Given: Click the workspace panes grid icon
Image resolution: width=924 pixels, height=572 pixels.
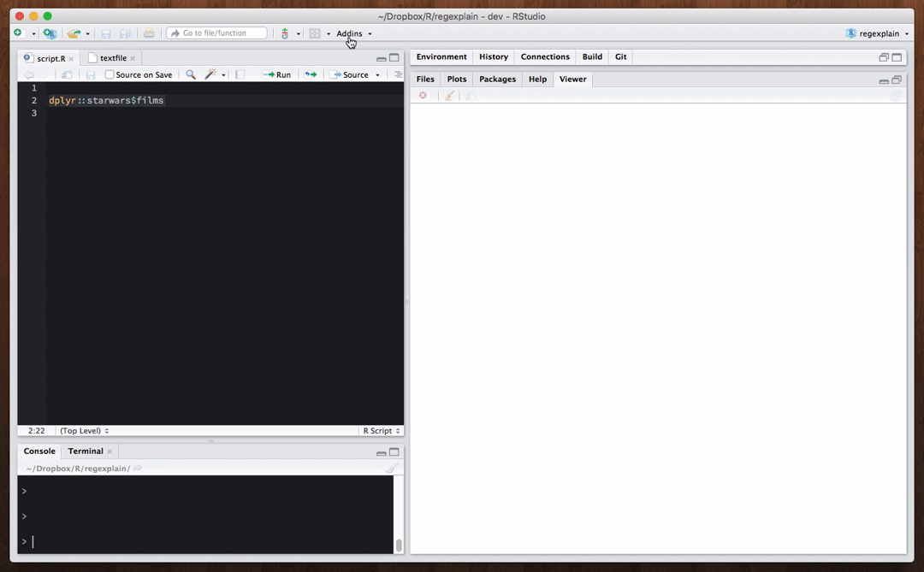Looking at the screenshot, I should pos(315,33).
